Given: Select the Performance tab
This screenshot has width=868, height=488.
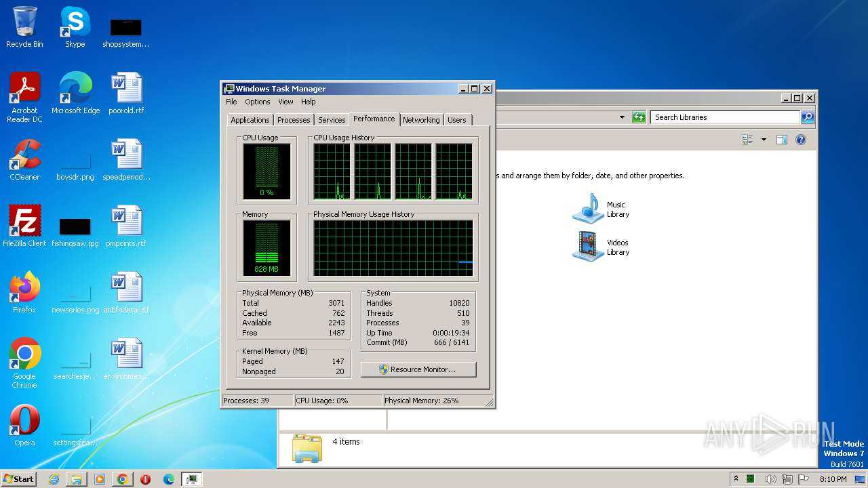Looking at the screenshot, I should tap(374, 119).
